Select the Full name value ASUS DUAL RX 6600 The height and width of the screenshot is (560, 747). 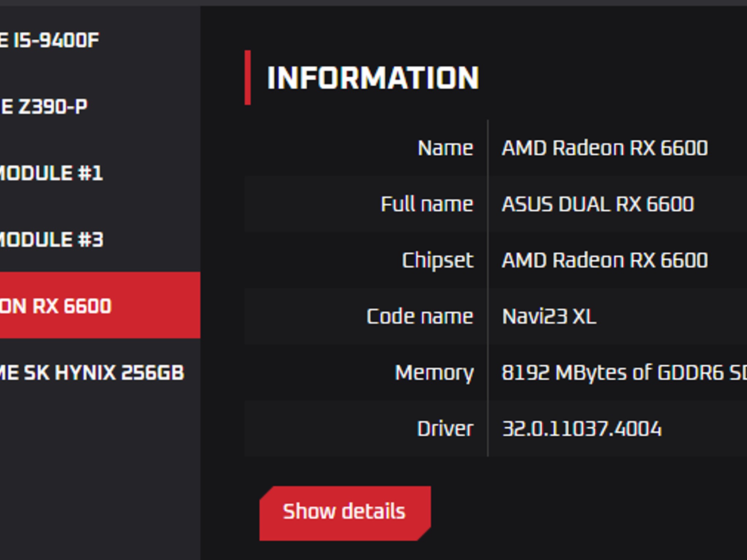pyautogui.click(x=597, y=204)
